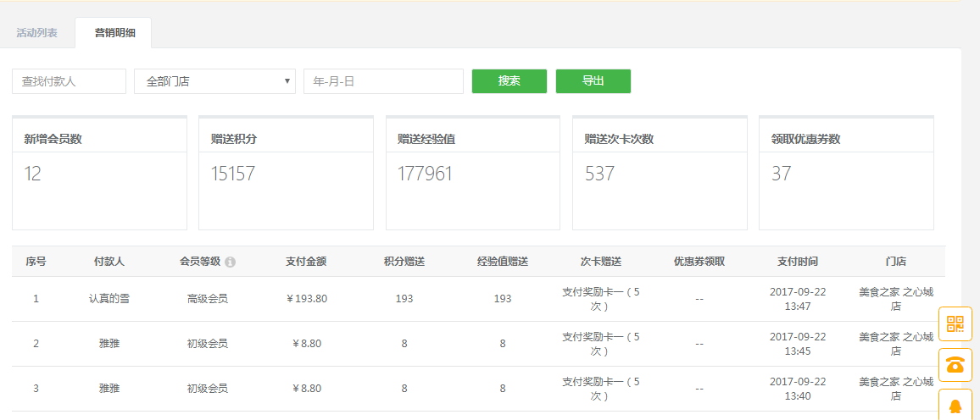
Task: Click the green 搜索 button
Action: point(509,81)
